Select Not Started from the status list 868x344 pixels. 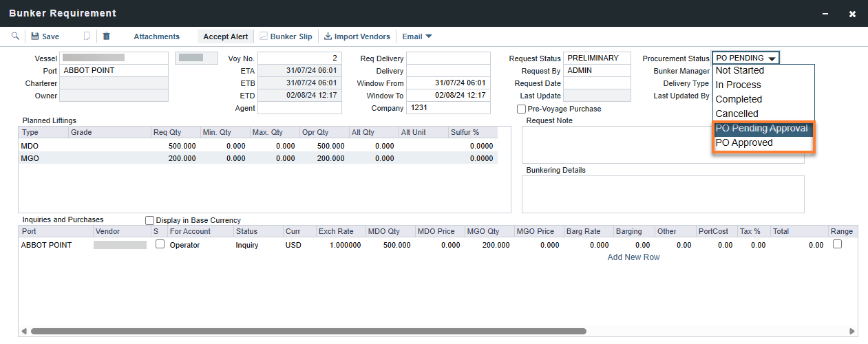764,70
